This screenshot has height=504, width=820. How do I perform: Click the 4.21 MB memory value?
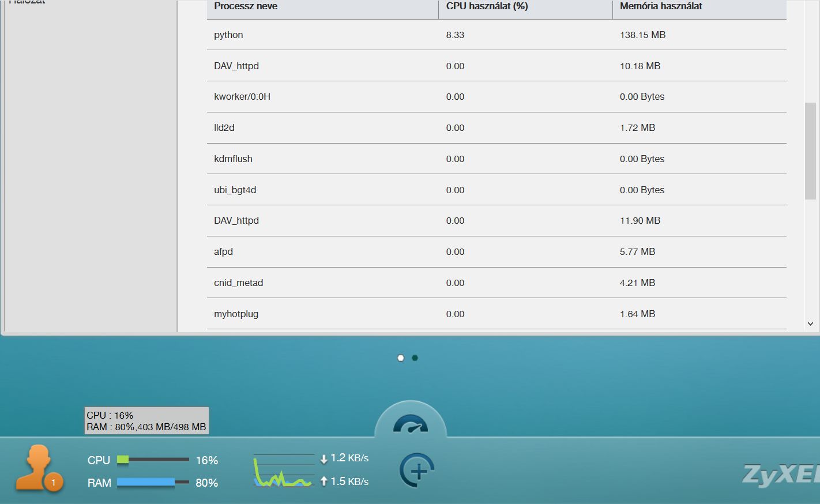click(637, 283)
